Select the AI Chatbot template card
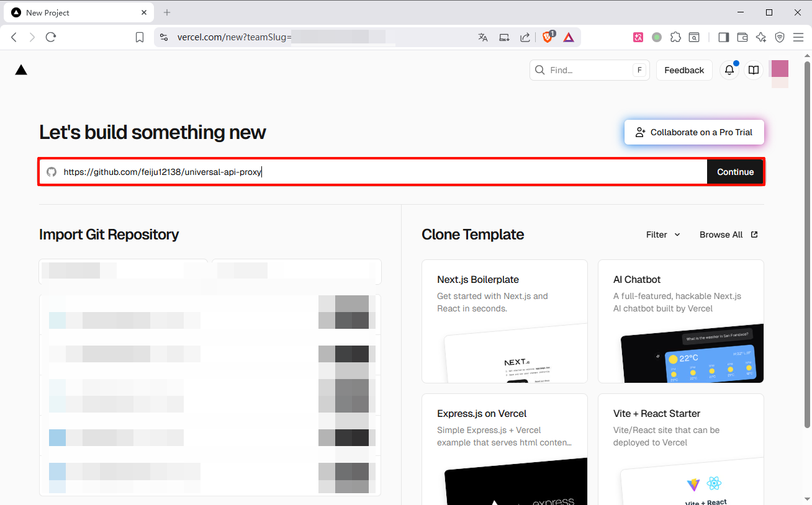 680,321
